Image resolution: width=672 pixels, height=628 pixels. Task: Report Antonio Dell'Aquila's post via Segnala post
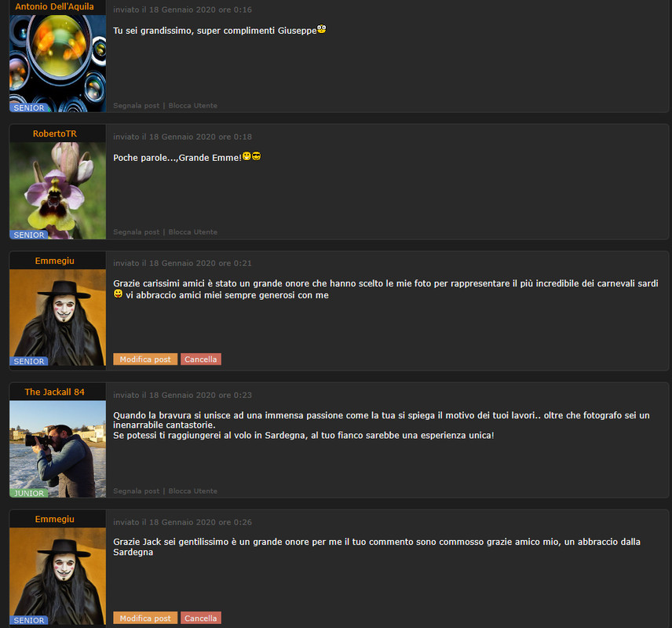pyautogui.click(x=136, y=105)
